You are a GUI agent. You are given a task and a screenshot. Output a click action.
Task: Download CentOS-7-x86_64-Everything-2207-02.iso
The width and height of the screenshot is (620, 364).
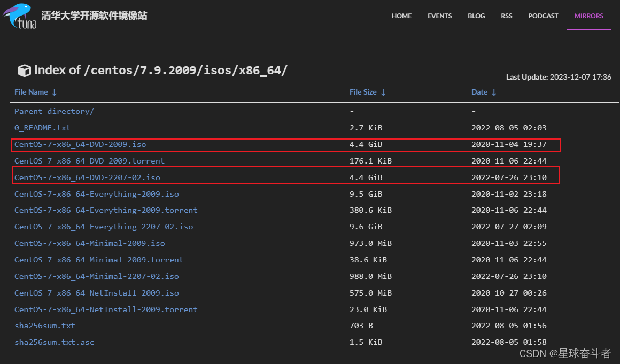[x=104, y=227]
